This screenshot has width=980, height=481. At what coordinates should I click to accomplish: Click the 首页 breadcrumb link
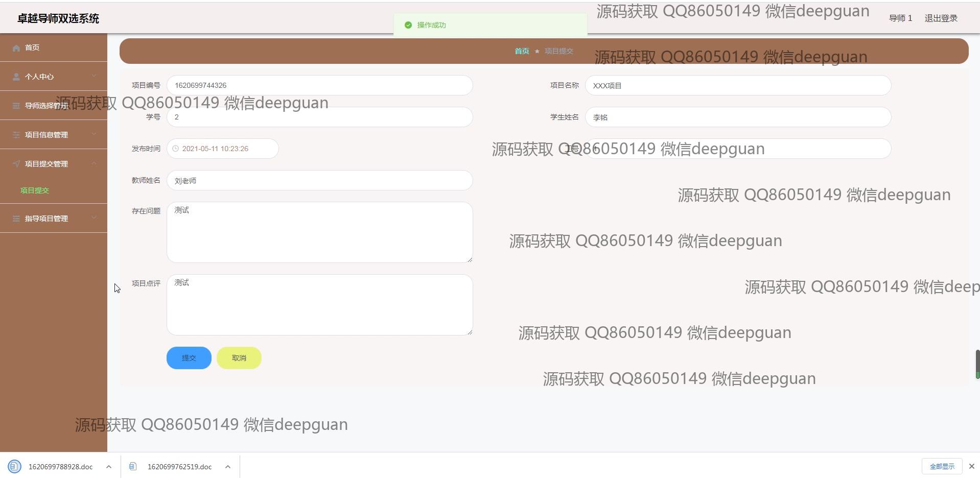(522, 51)
